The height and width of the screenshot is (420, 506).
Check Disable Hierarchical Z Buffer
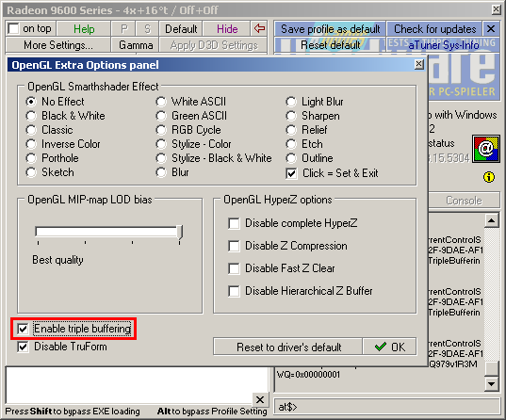coord(234,291)
